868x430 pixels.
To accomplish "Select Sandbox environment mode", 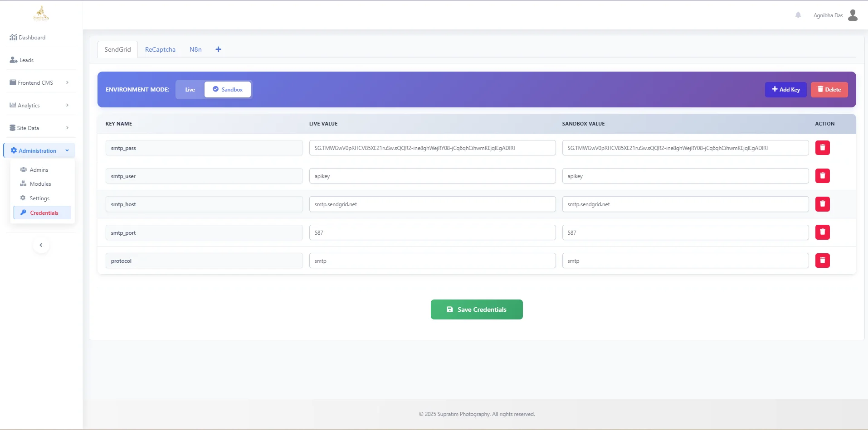I will (x=228, y=90).
